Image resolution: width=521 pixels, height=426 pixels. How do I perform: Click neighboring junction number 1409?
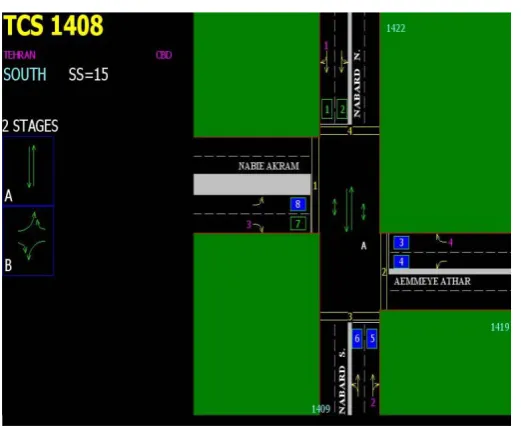[321, 409]
